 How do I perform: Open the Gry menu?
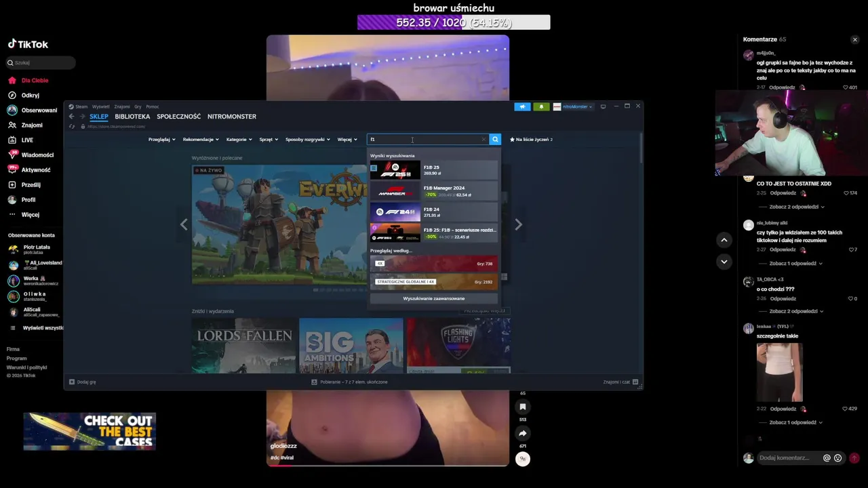[138, 106]
